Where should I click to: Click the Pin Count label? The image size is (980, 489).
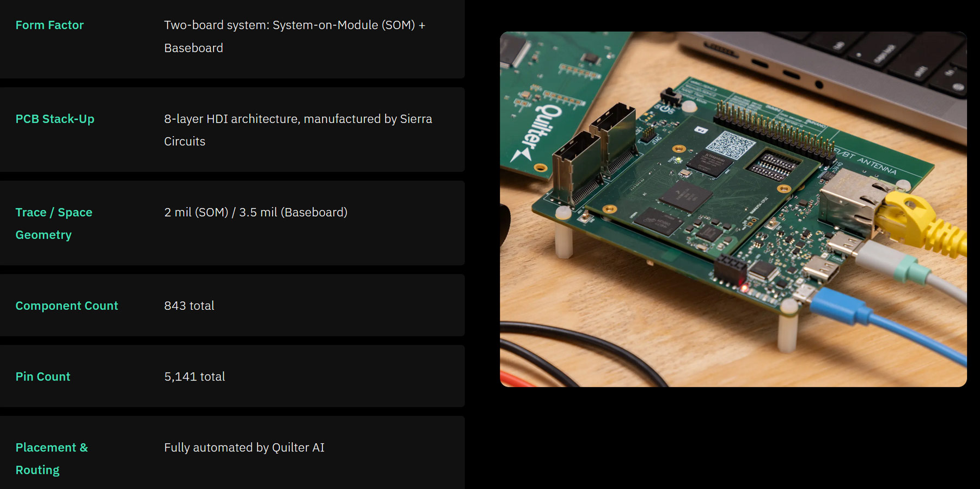pyautogui.click(x=42, y=376)
